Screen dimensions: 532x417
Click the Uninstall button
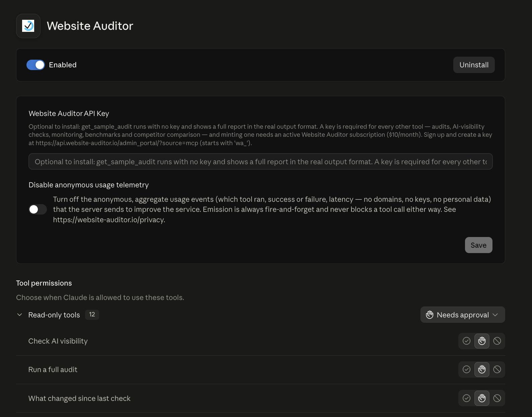click(474, 65)
